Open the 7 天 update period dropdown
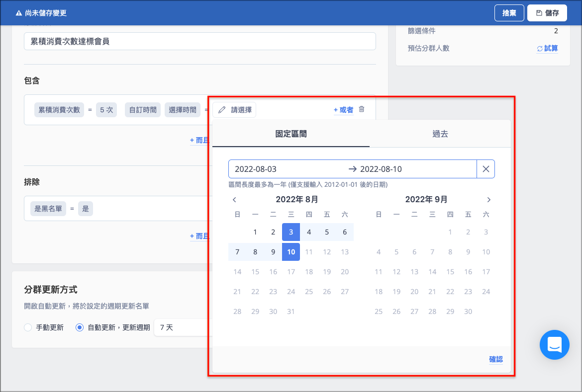The width and height of the screenshot is (582, 392). click(183, 327)
